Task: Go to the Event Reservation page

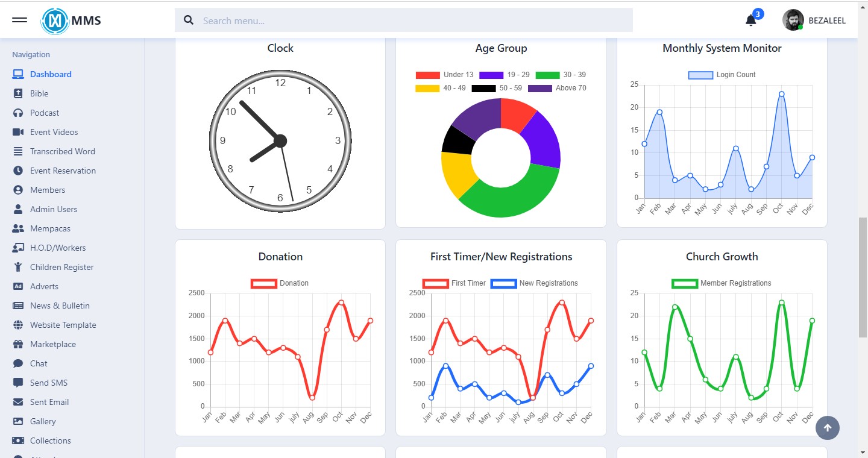Action: (x=63, y=171)
